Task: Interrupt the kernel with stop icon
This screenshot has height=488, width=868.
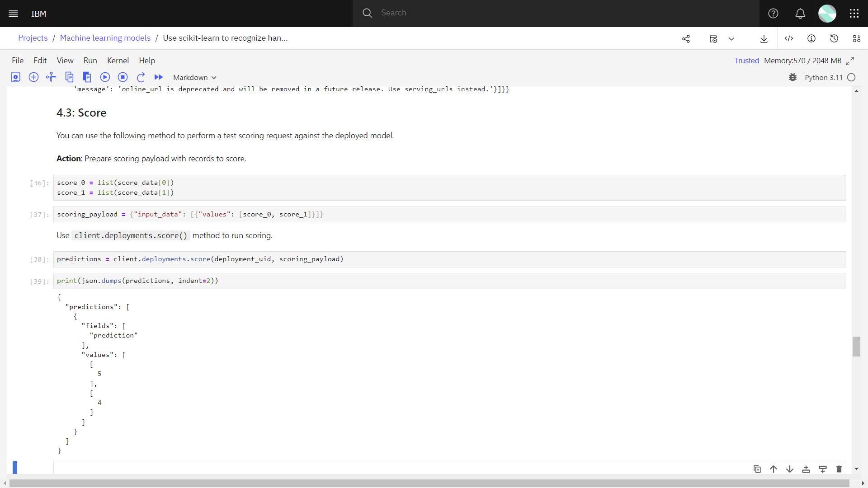Action: click(x=123, y=77)
